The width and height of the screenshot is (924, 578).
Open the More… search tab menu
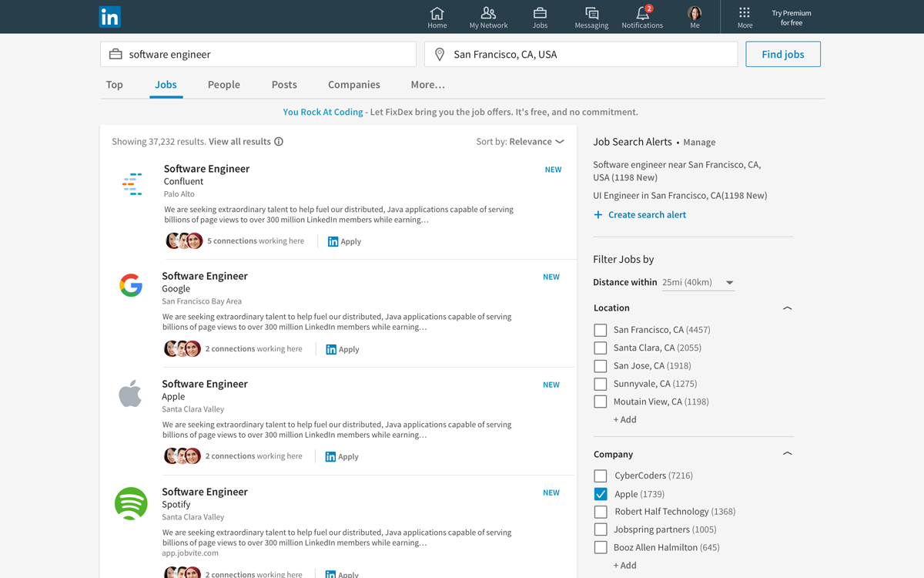[x=427, y=85]
